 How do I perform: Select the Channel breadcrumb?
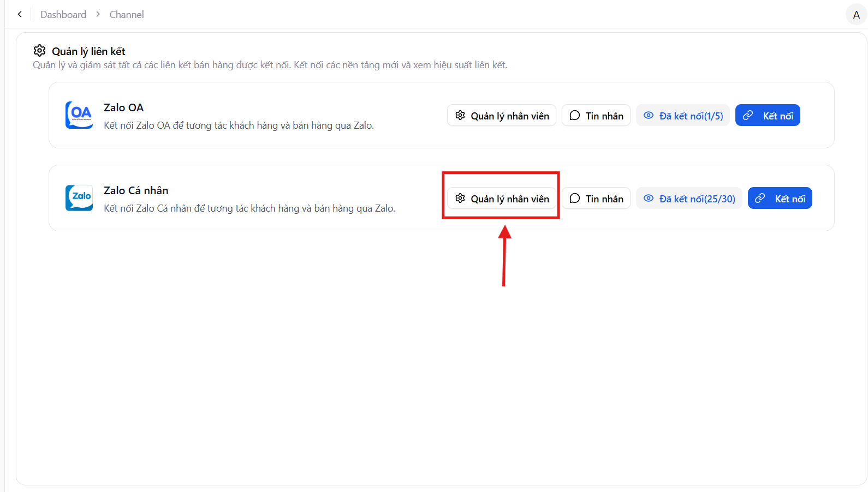[x=127, y=15]
